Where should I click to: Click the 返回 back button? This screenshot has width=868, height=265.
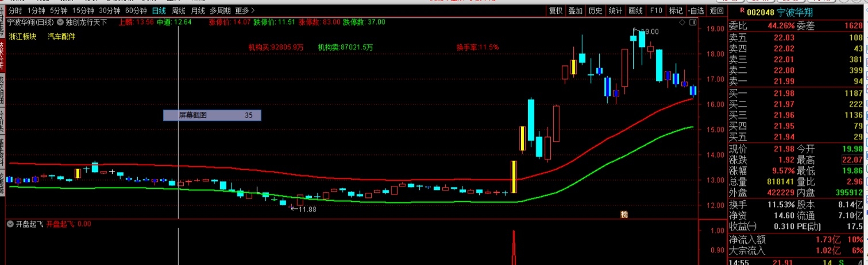point(716,10)
